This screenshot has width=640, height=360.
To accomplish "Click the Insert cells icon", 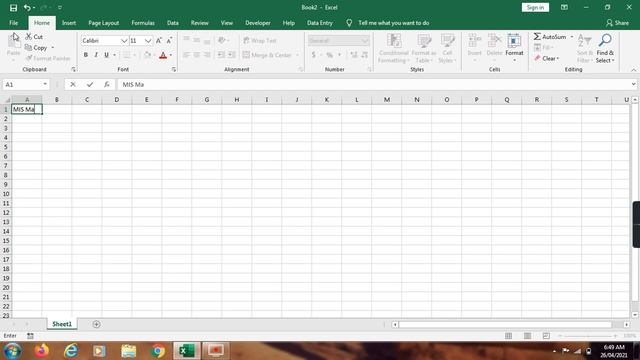I will (x=474, y=41).
